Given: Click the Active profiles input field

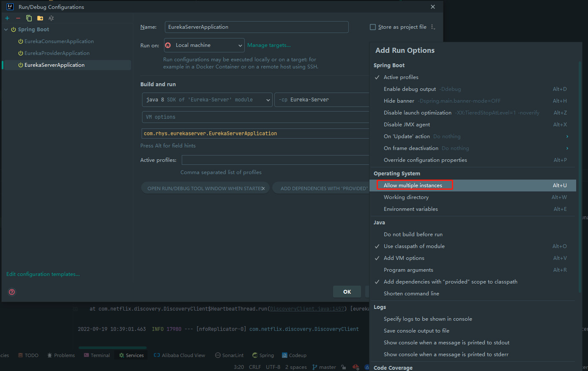Looking at the screenshot, I should point(276,160).
